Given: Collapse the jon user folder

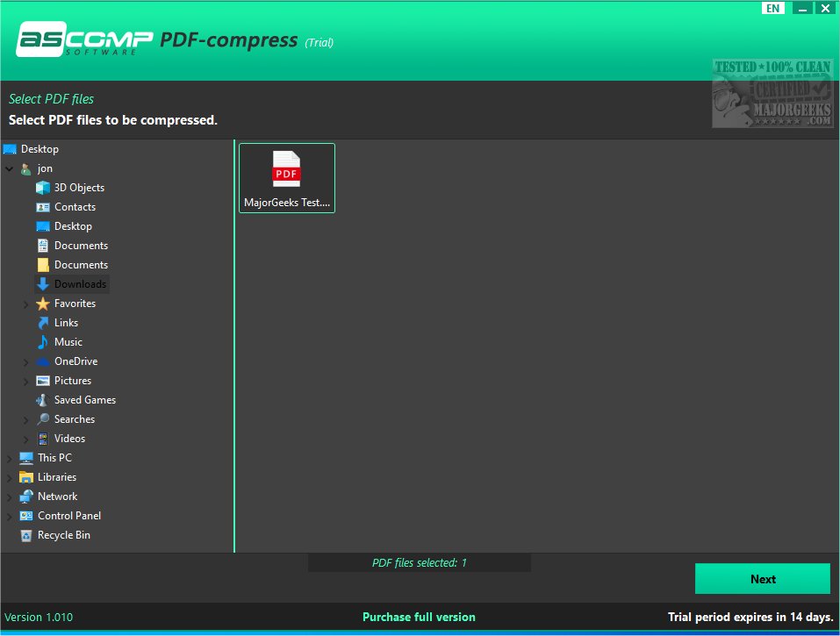Looking at the screenshot, I should point(9,168).
